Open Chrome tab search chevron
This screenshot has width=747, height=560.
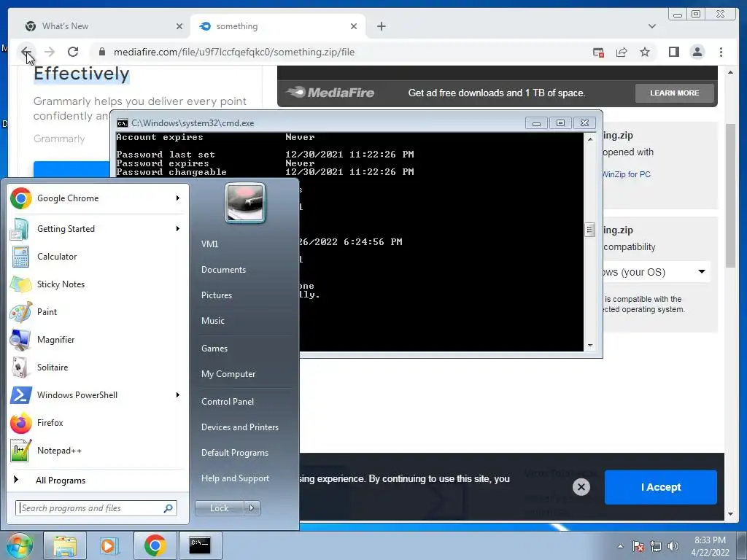[x=651, y=26]
